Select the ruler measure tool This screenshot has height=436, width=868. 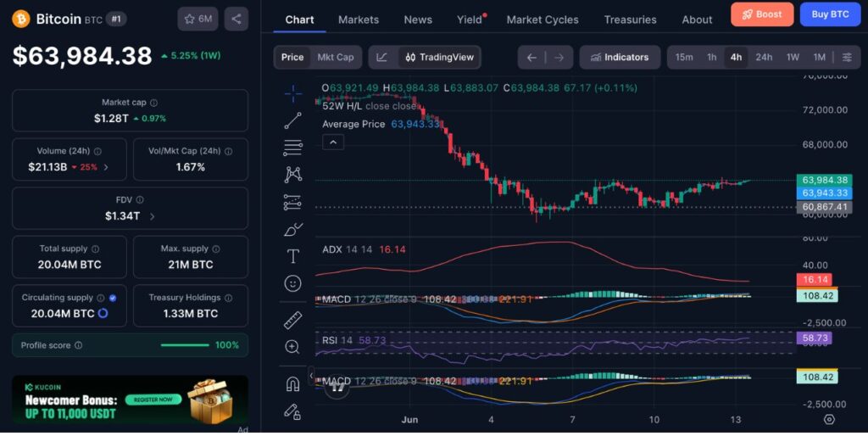[x=292, y=320]
